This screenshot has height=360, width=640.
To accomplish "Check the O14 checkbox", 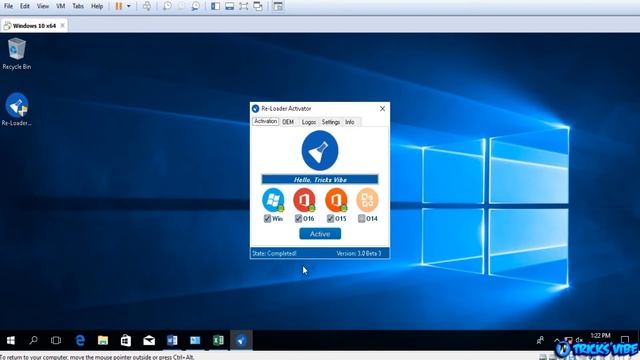I will [x=362, y=219].
